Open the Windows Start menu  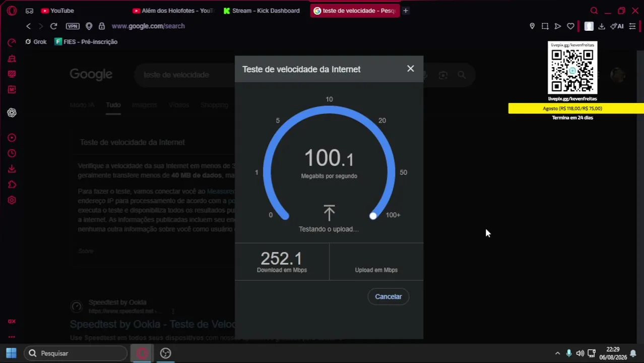(11, 353)
